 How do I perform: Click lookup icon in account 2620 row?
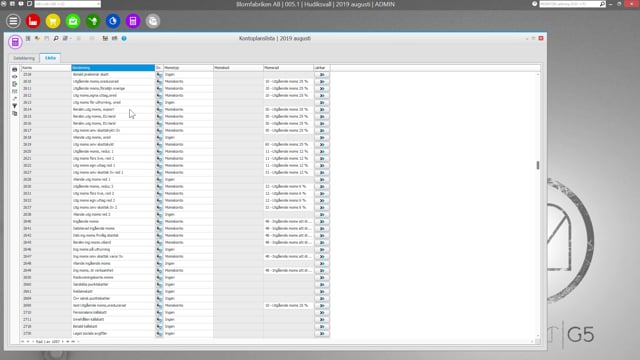pyautogui.click(x=159, y=151)
